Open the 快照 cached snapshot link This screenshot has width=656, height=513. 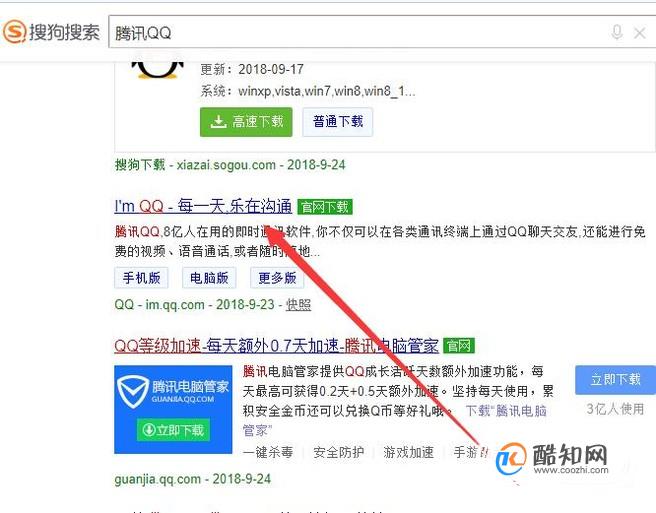[298, 305]
